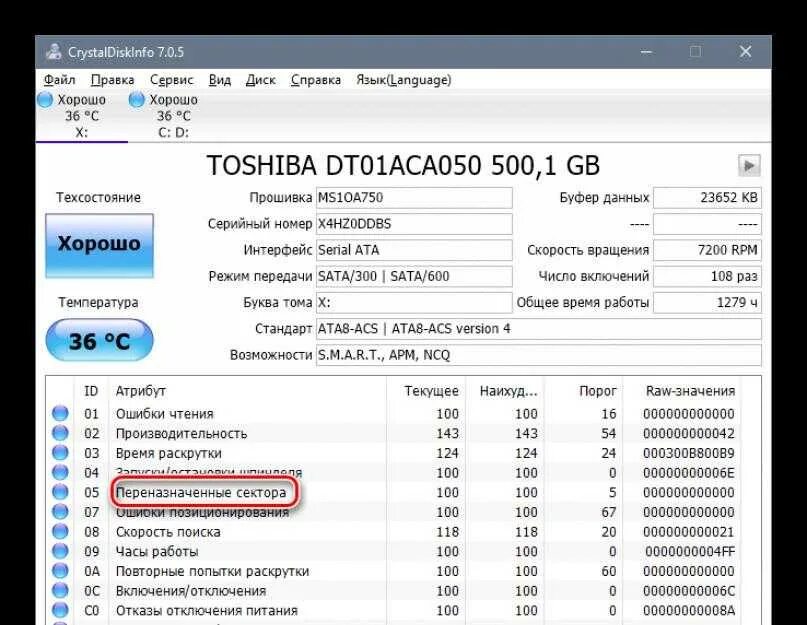Click the standard field ATA8-ACS
The height and width of the screenshot is (625, 807).
click(x=538, y=329)
